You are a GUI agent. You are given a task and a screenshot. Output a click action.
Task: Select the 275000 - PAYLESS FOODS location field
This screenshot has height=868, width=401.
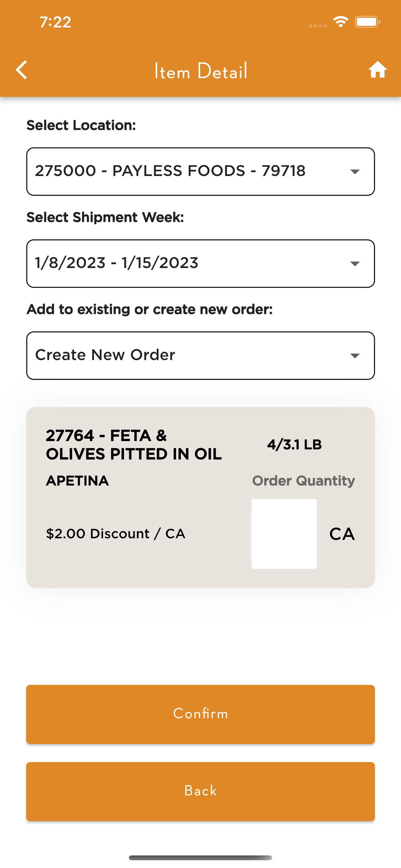click(x=200, y=171)
